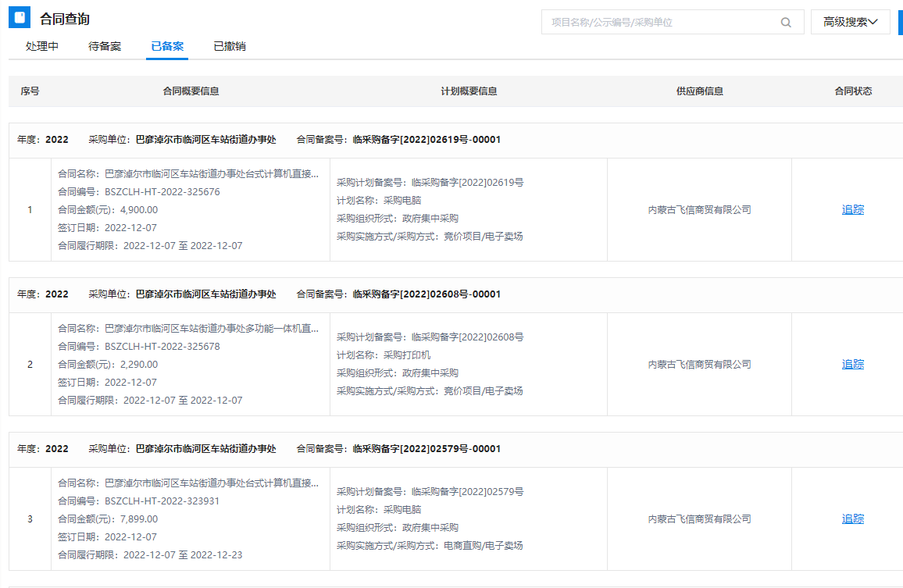Click supplier 内蒙古飞信商贸有限公司 in row 3
The height and width of the screenshot is (588, 903).
700,519
